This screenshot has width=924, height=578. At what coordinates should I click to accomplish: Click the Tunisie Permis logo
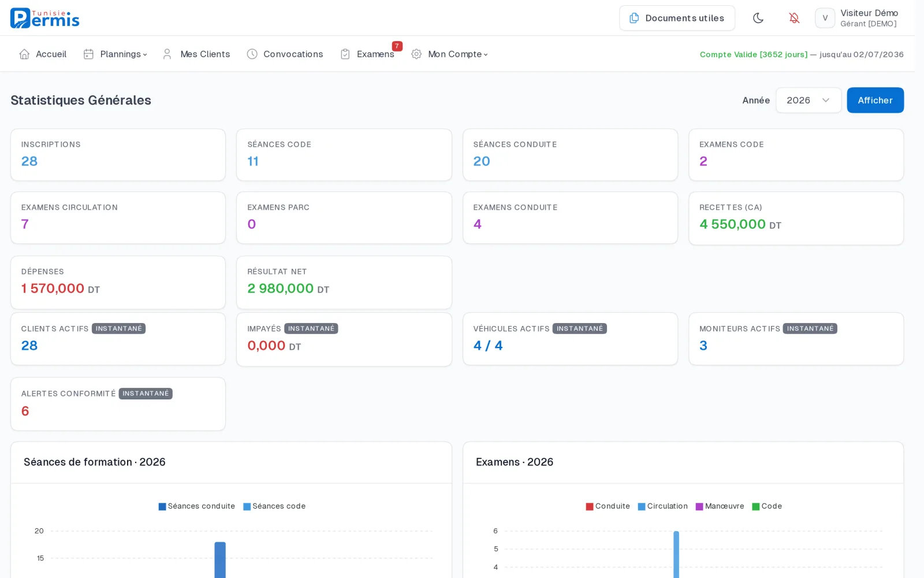[x=45, y=18]
